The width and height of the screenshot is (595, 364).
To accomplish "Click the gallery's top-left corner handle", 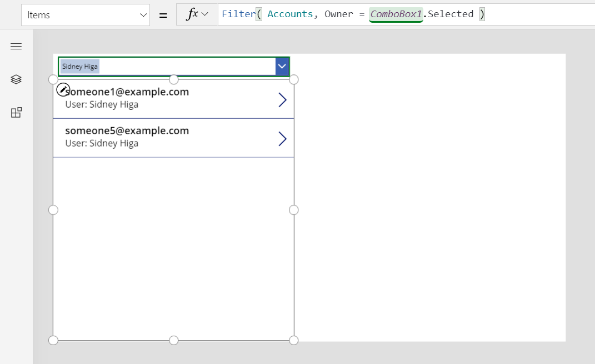I will [x=53, y=80].
